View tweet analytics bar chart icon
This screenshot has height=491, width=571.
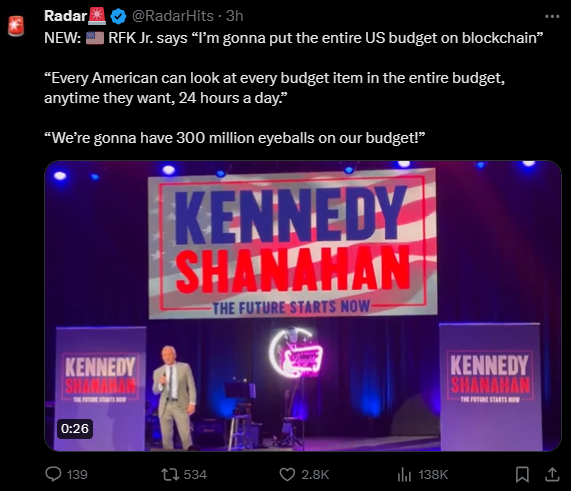pyautogui.click(x=404, y=474)
